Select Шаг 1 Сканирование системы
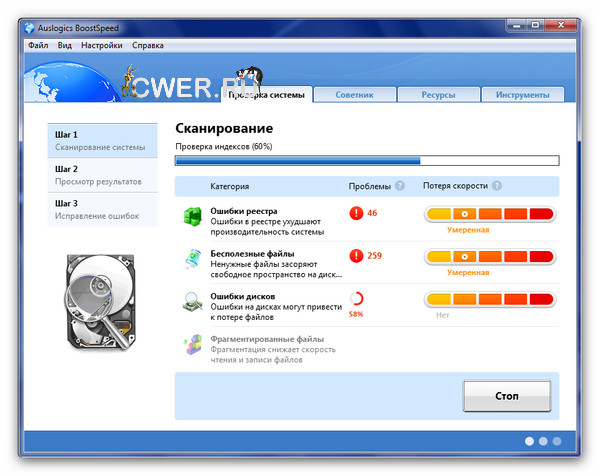Viewport: 600px width, 476px height. [102, 140]
